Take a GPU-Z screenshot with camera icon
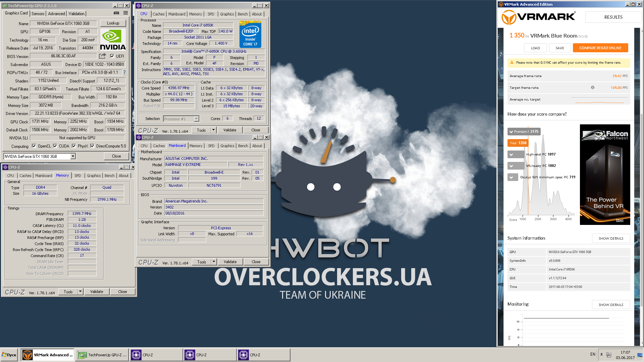Image resolution: width=644 pixels, height=362 pixels. (116, 13)
